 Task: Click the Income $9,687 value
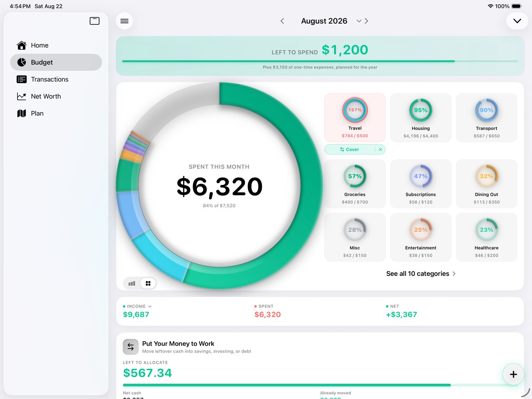[x=136, y=315]
